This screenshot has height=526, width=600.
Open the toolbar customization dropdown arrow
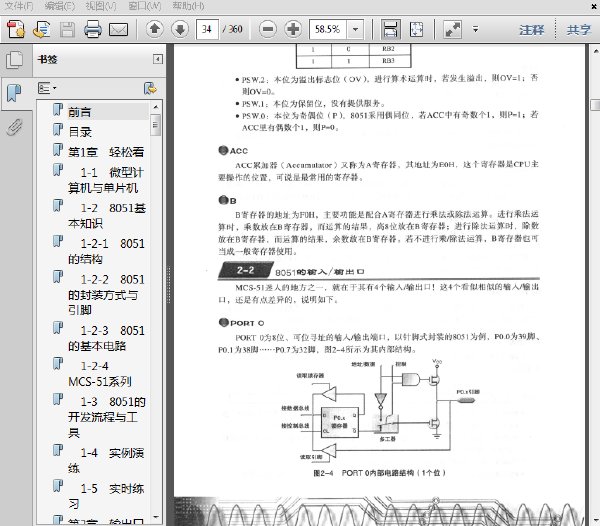(x=476, y=29)
